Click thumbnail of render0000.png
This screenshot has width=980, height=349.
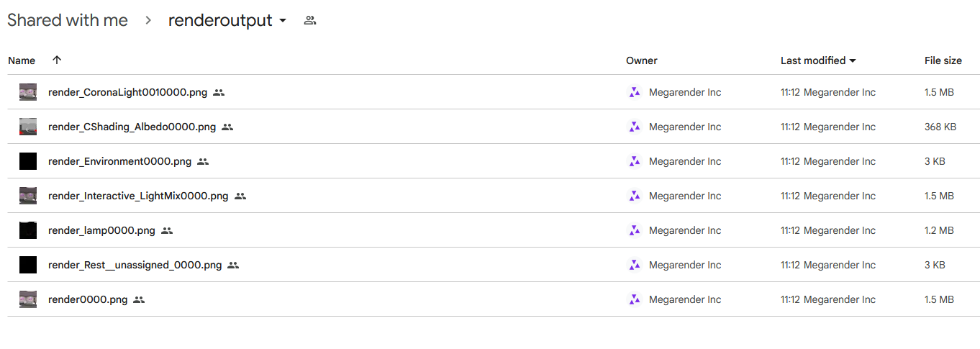tap(28, 299)
